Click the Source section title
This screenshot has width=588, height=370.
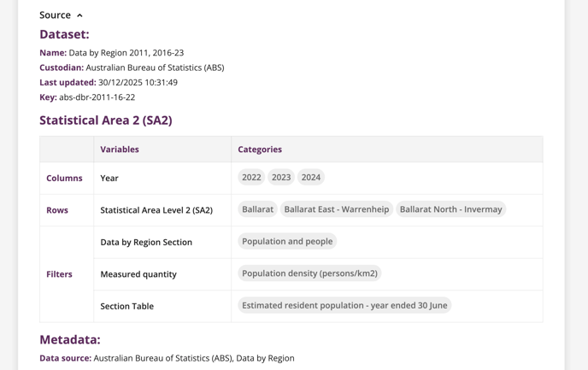click(56, 15)
